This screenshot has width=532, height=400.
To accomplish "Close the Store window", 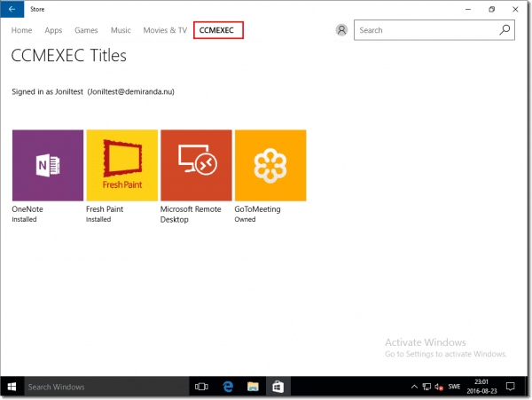I will click(x=515, y=9).
